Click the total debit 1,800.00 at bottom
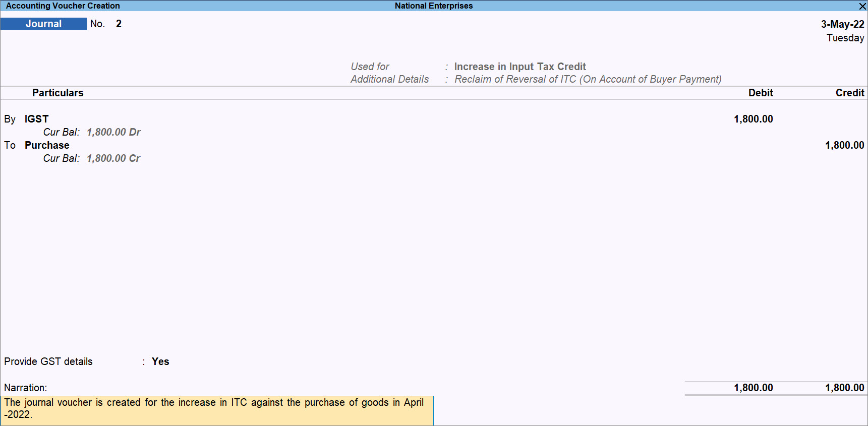Image resolution: width=868 pixels, height=426 pixels. pos(753,388)
